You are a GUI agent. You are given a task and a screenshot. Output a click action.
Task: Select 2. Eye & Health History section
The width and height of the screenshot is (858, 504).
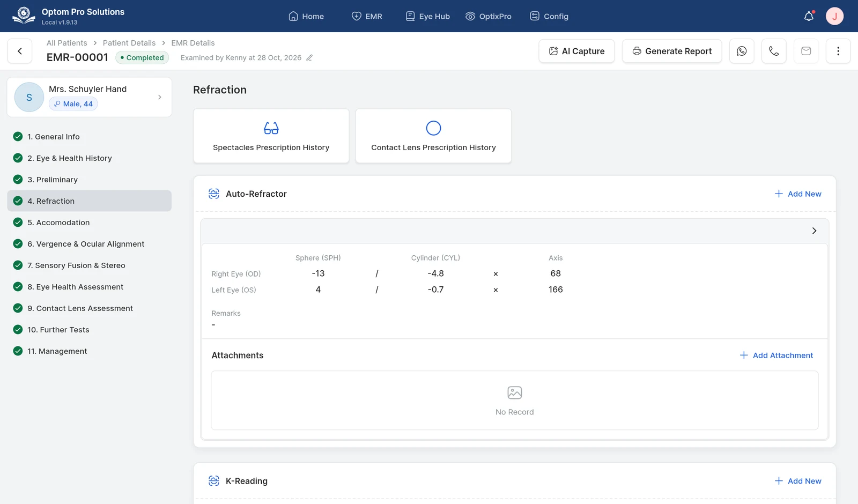point(90,158)
